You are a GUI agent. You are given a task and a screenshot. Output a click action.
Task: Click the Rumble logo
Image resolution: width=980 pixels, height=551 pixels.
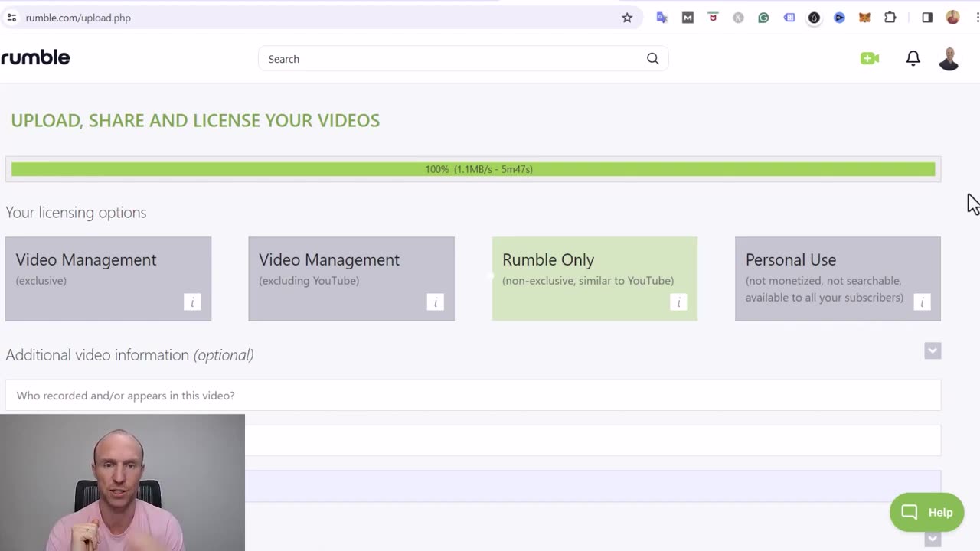(35, 57)
